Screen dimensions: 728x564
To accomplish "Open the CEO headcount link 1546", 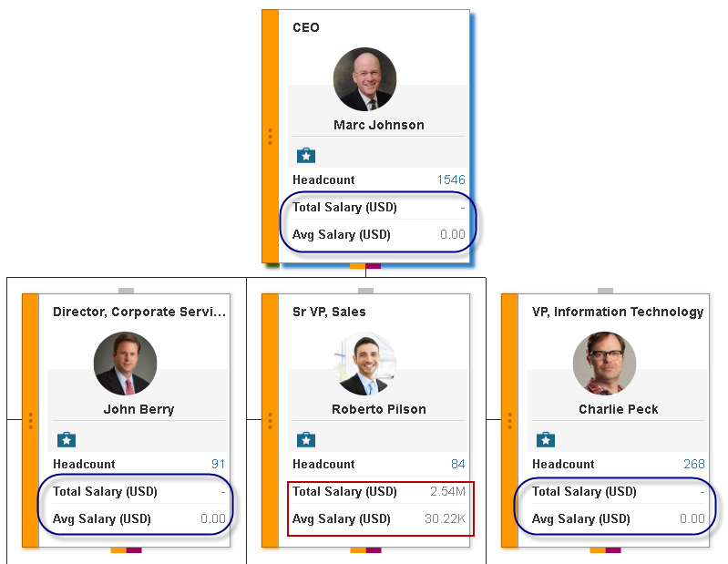I will point(451,180).
